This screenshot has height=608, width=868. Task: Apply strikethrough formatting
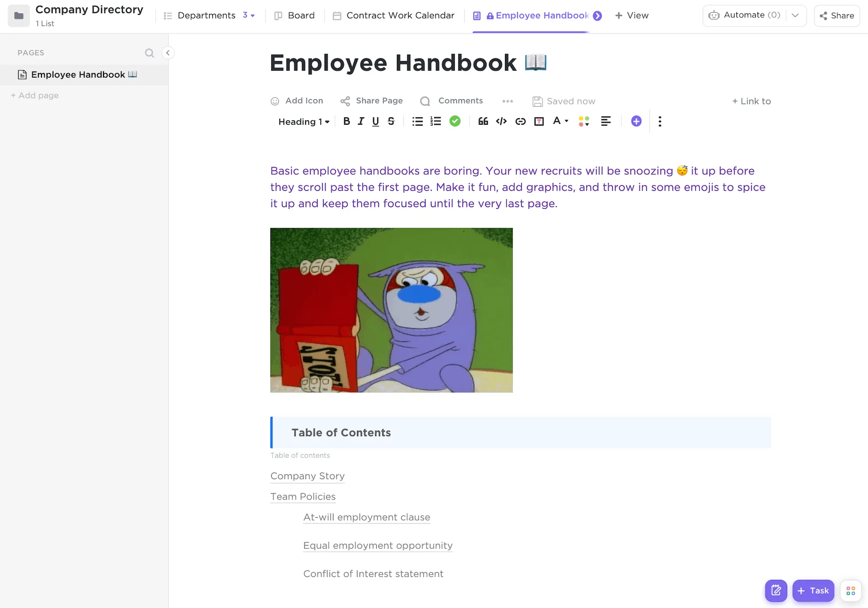click(391, 122)
